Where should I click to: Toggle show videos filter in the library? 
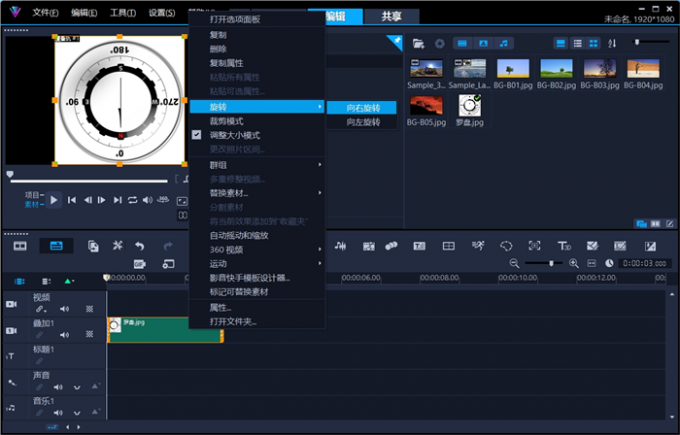(x=462, y=43)
